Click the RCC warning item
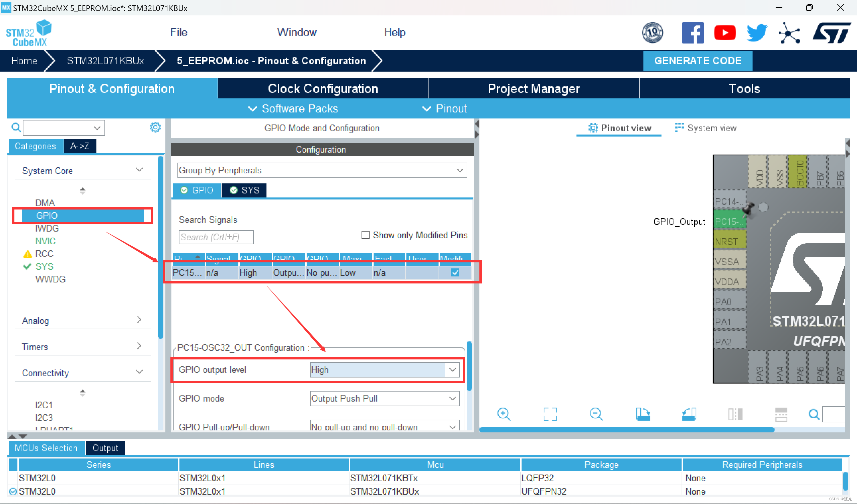 click(x=44, y=254)
